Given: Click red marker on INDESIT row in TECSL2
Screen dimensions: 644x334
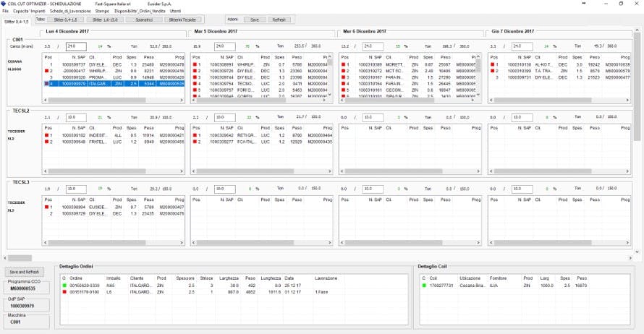Looking at the screenshot, I should click(47, 135).
